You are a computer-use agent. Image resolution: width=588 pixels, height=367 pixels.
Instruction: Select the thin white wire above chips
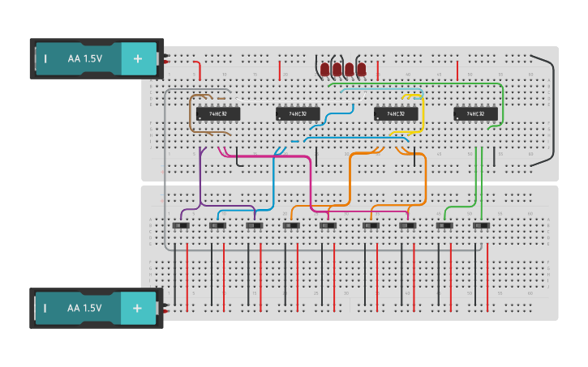[x=300, y=100]
